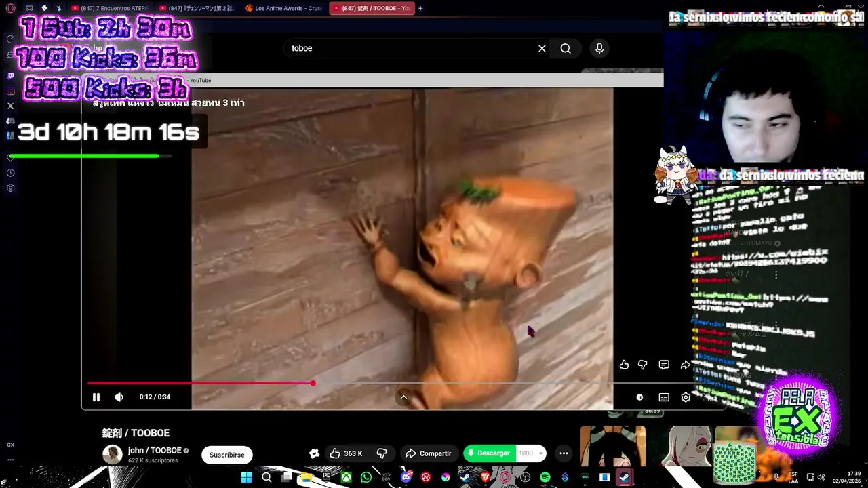The height and width of the screenshot is (488, 868).
Task: Open the john / TOOBOE channel link
Action: (155, 451)
